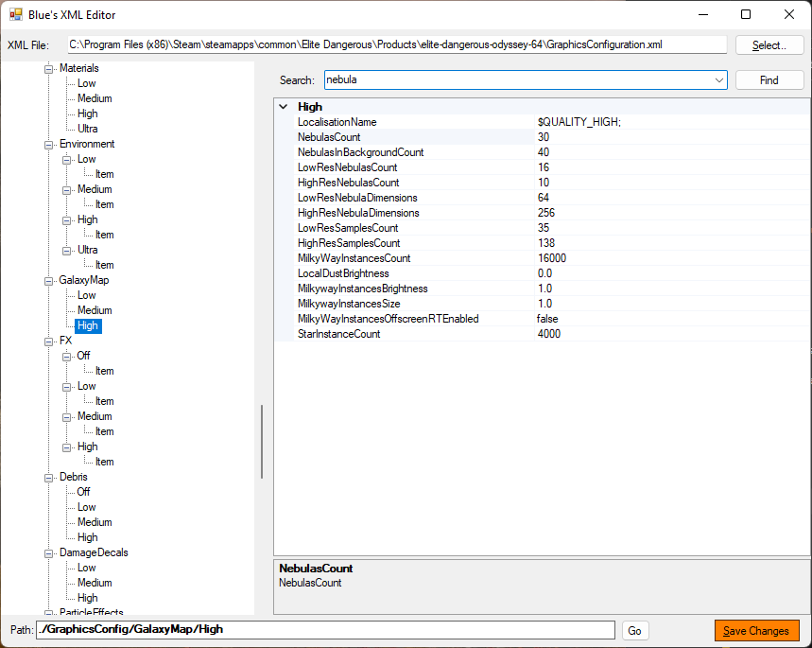This screenshot has width=812, height=648.
Task: Select Debris Off tree item
Action: [x=83, y=492]
